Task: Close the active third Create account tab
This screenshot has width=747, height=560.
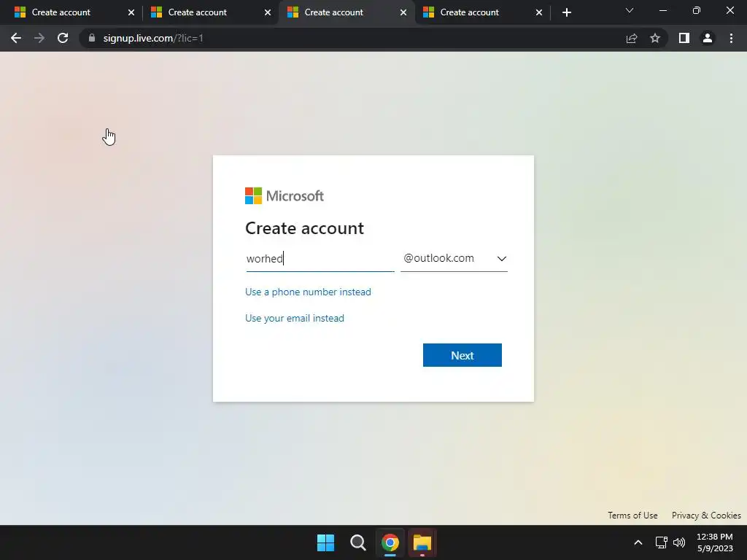Action: [403, 12]
